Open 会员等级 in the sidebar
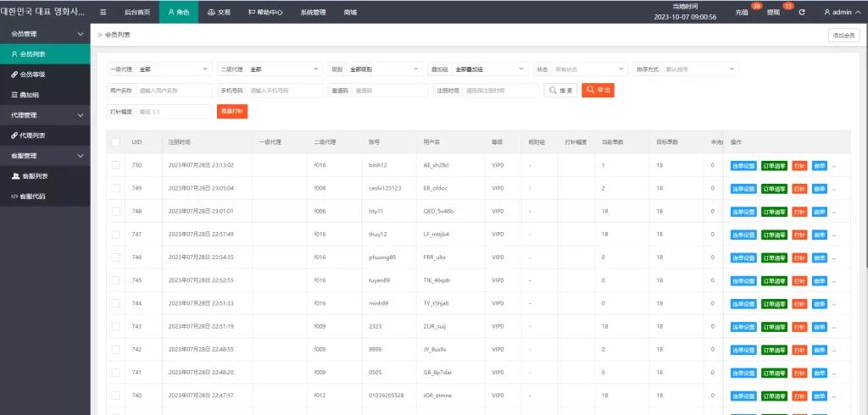 click(32, 75)
